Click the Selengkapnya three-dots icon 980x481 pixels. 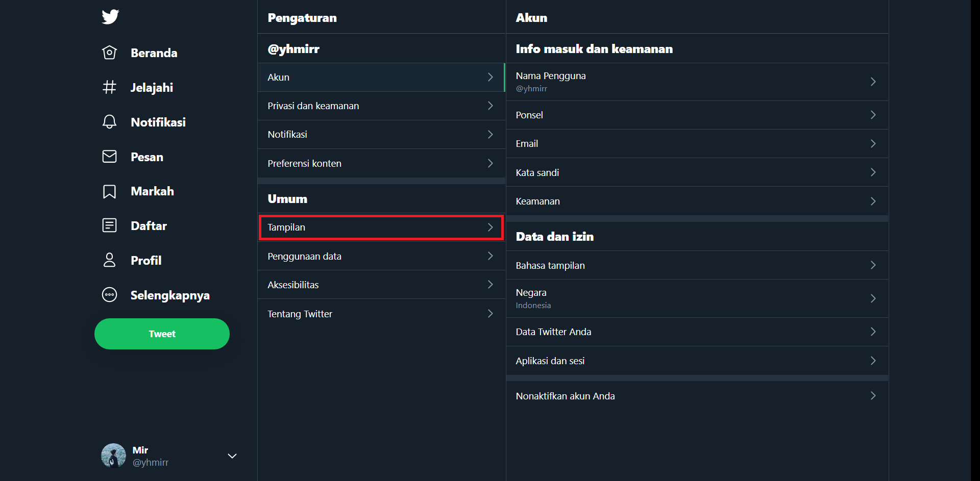pos(109,295)
